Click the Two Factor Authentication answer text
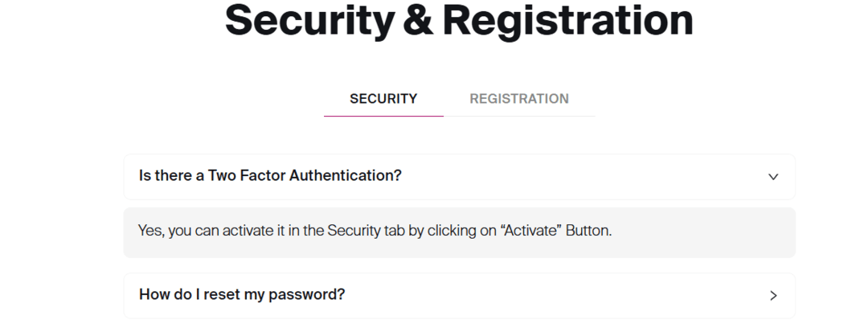868x324 pixels. [375, 231]
